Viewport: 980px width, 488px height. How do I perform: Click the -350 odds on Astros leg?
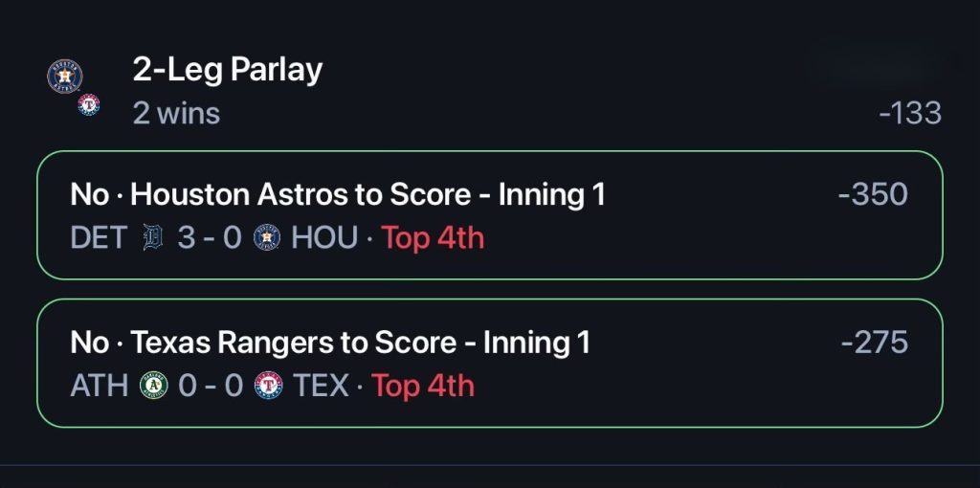tap(873, 194)
